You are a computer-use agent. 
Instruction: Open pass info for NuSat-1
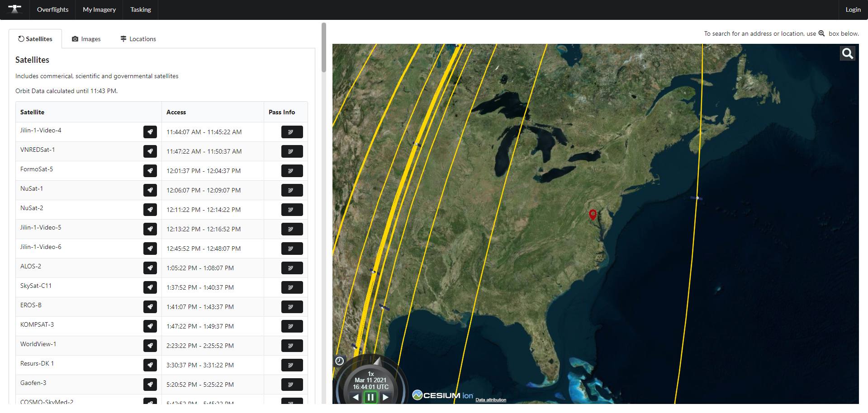(292, 190)
